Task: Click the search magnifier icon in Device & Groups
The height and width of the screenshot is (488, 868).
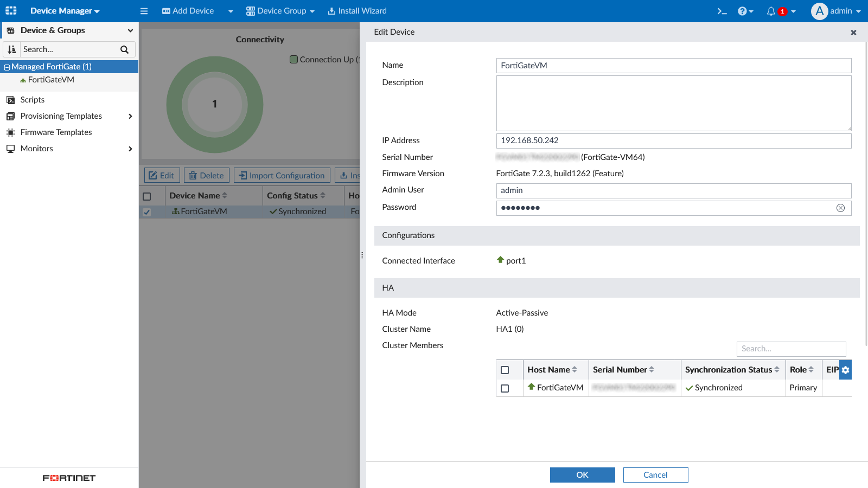Action: pyautogui.click(x=124, y=49)
